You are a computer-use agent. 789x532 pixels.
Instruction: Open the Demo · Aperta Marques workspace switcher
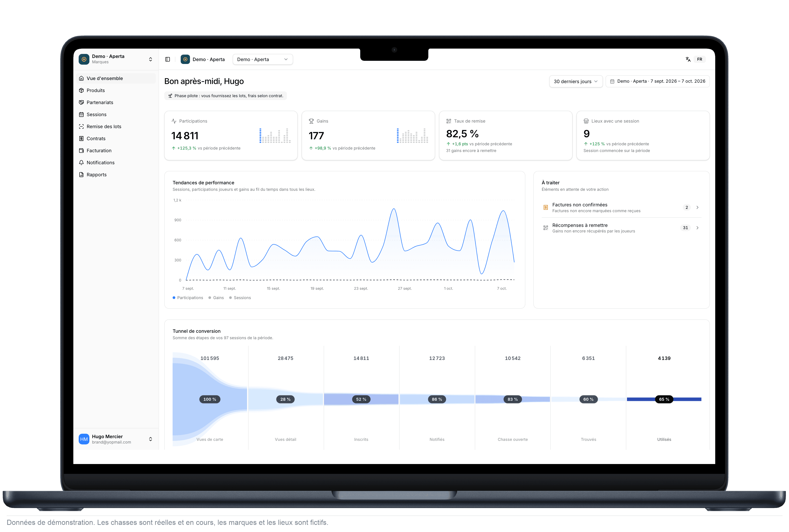(x=116, y=59)
